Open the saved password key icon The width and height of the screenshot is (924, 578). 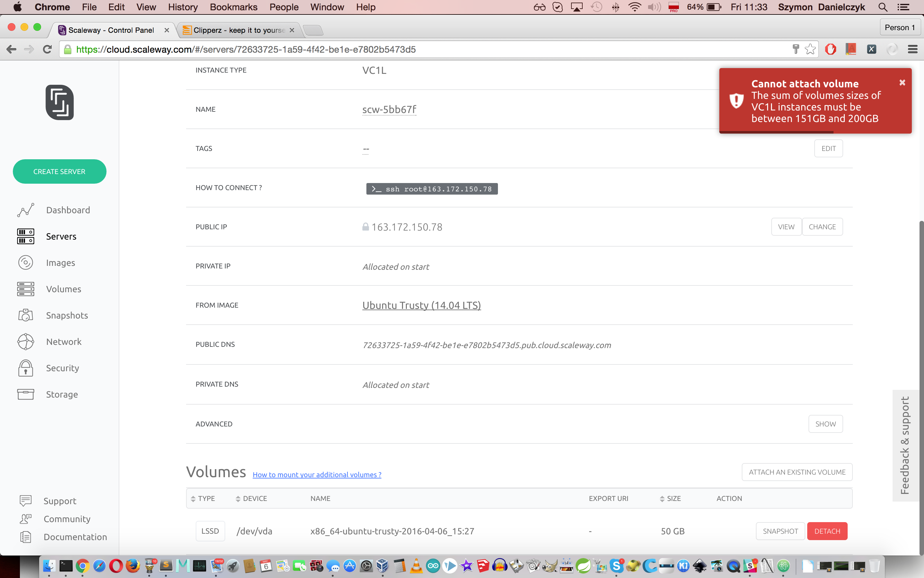[796, 49]
